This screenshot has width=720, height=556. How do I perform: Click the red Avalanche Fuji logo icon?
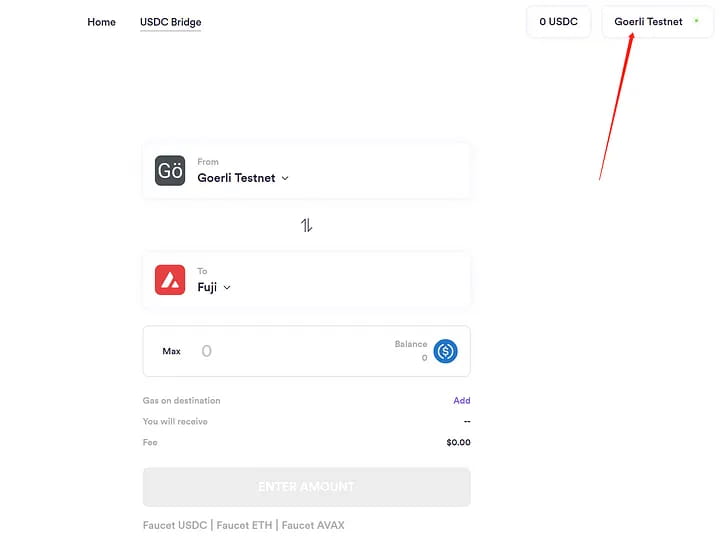170,280
